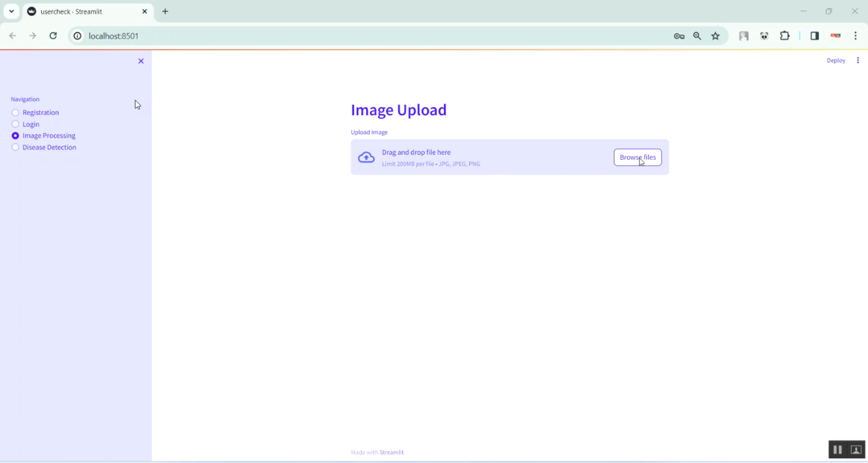Image resolution: width=868 pixels, height=463 pixels.
Task: Open the Streamlit footer link
Action: pyautogui.click(x=392, y=453)
